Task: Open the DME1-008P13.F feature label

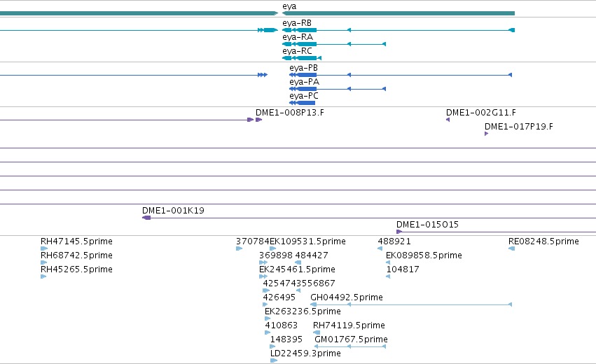Action: 290,113
